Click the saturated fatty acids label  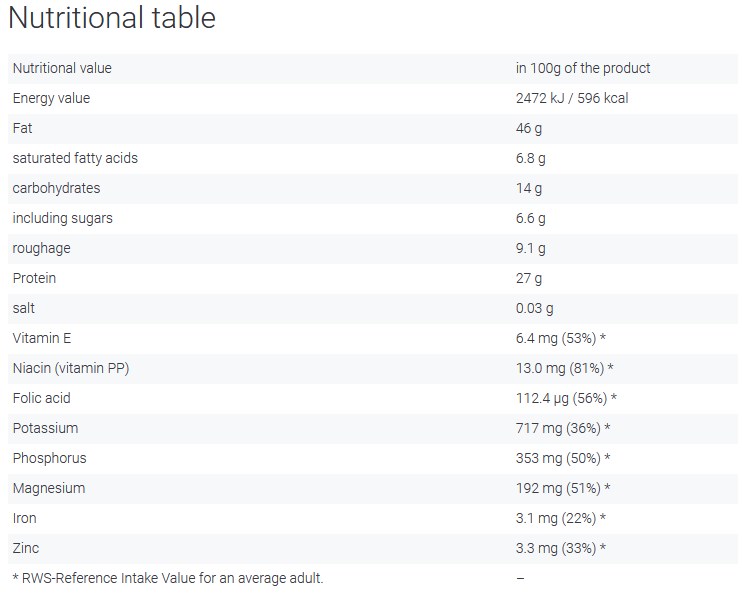(75, 159)
